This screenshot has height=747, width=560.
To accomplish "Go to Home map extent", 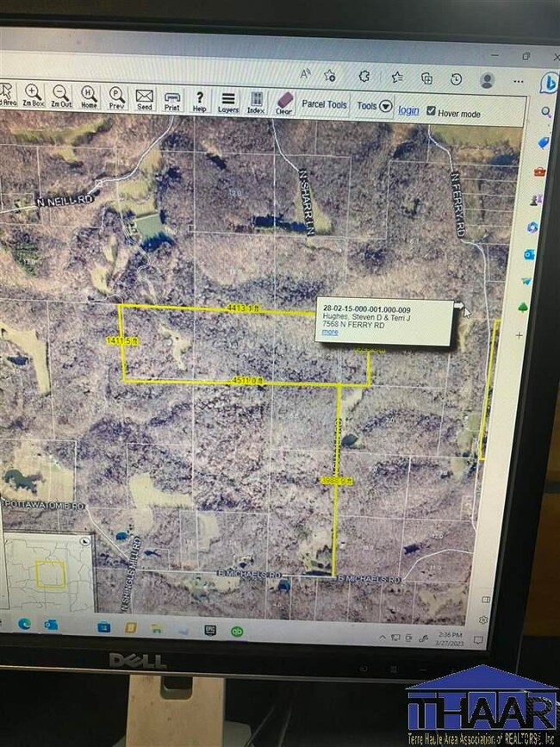I will coord(88,97).
